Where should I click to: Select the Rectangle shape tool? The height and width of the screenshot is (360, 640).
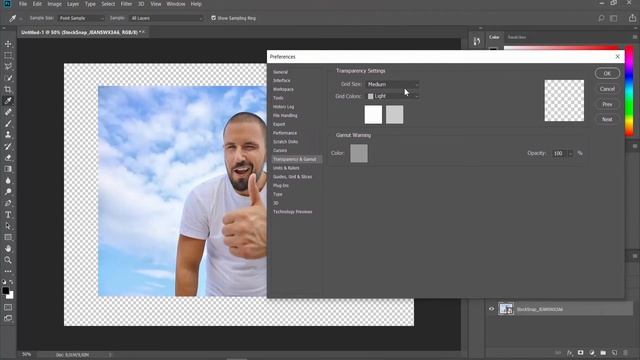click(8, 237)
